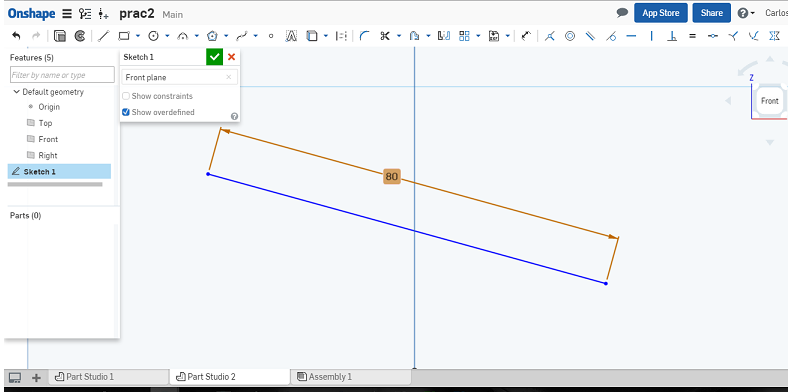788x392 pixels.
Task: Select the Mirror tool
Action: pyautogui.click(x=443, y=36)
